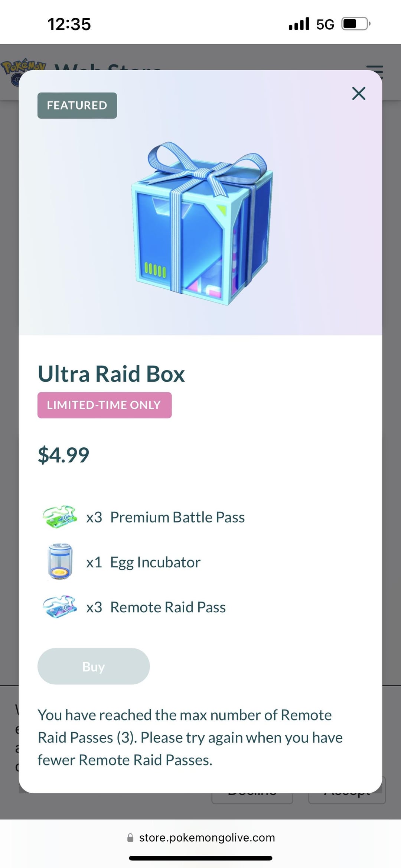Open the hamburger menu icon

(x=374, y=72)
